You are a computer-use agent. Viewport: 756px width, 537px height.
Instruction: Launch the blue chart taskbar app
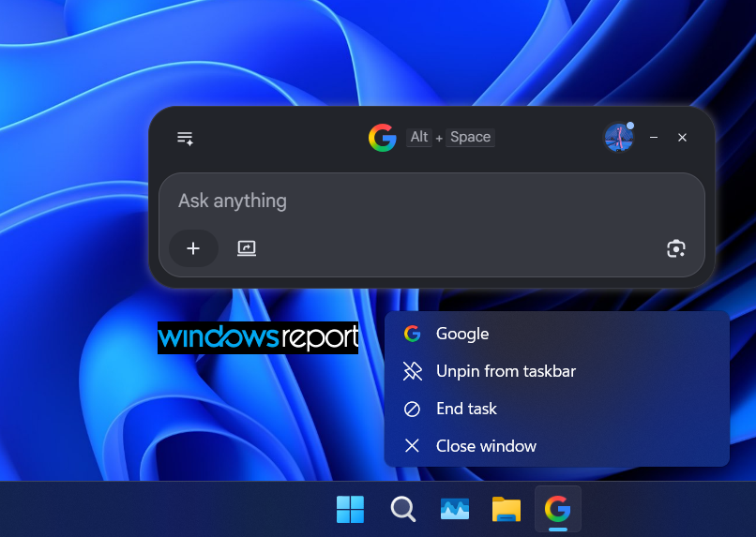click(455, 509)
